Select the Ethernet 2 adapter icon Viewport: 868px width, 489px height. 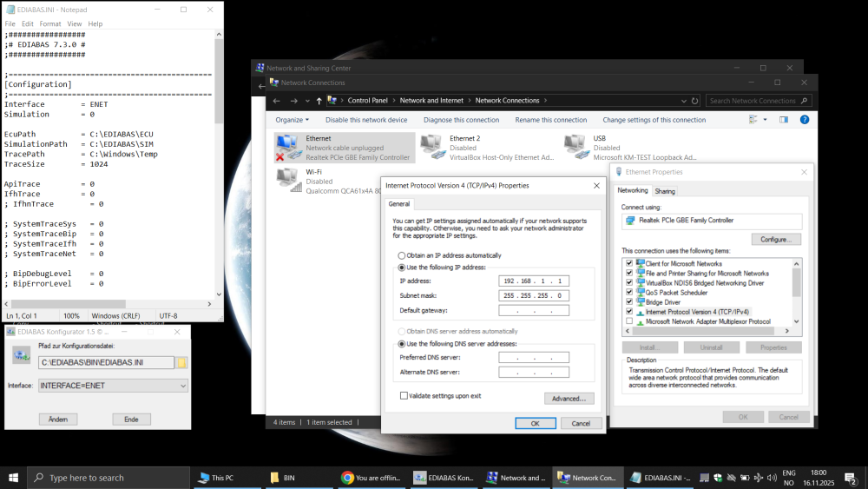pos(431,144)
